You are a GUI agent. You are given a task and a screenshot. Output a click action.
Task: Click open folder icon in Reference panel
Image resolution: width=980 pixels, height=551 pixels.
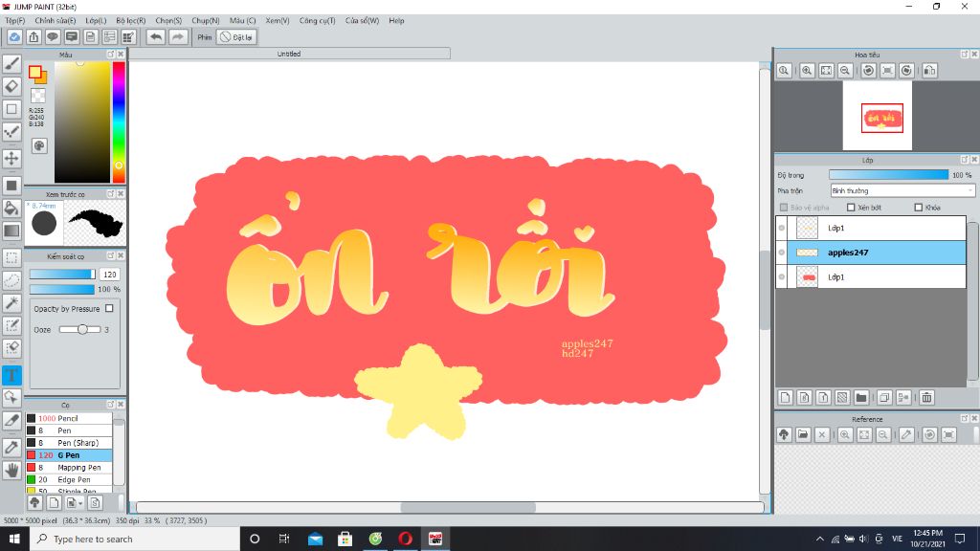(x=803, y=435)
